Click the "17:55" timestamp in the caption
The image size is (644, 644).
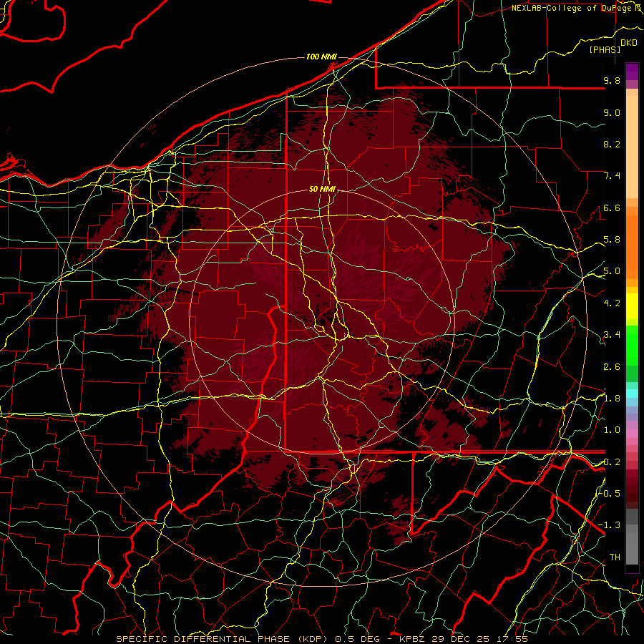click(x=512, y=639)
